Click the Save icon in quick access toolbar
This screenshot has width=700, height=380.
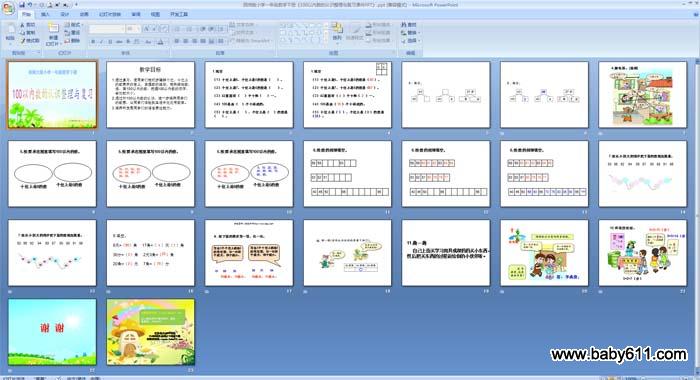[22, 5]
